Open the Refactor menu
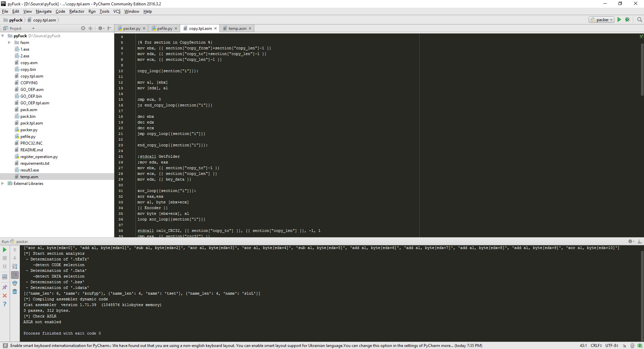This screenshot has height=349, width=644. pyautogui.click(x=77, y=11)
